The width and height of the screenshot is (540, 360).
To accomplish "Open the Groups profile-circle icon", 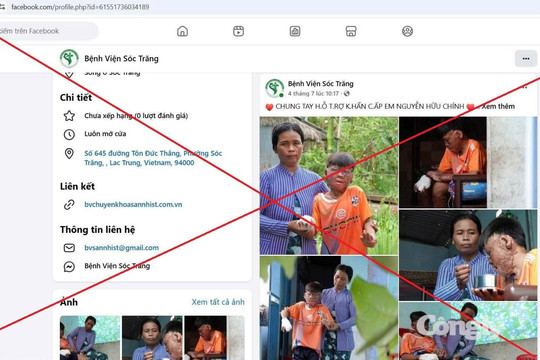I will click(x=407, y=31).
